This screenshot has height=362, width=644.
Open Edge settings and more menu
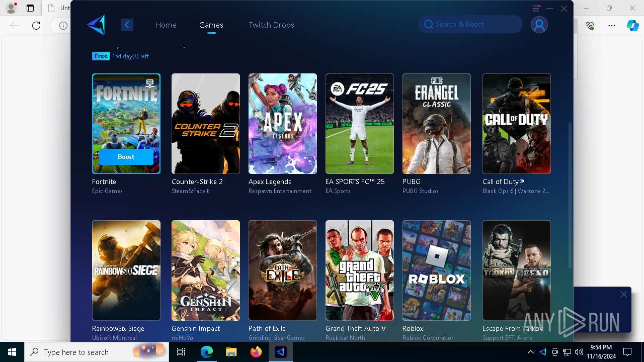[x=612, y=25]
